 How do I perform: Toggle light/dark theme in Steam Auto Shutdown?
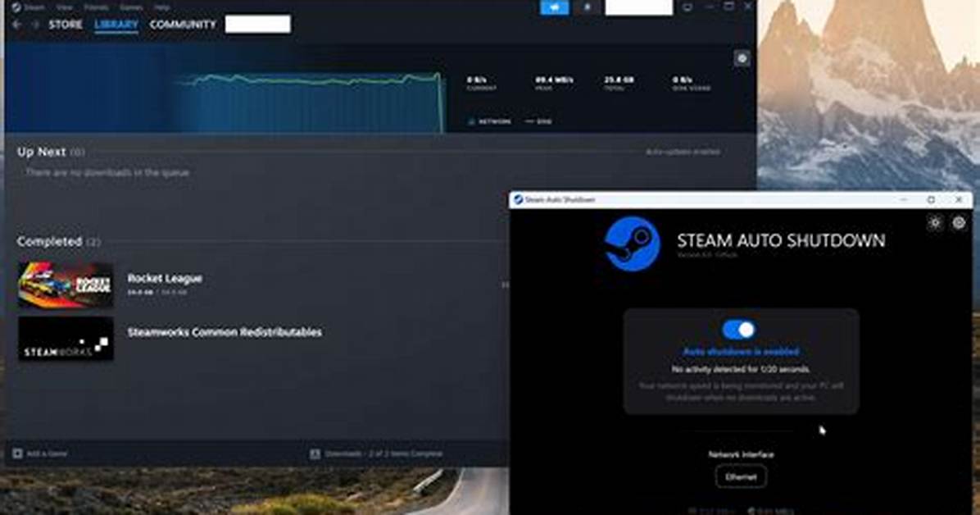[935, 222]
